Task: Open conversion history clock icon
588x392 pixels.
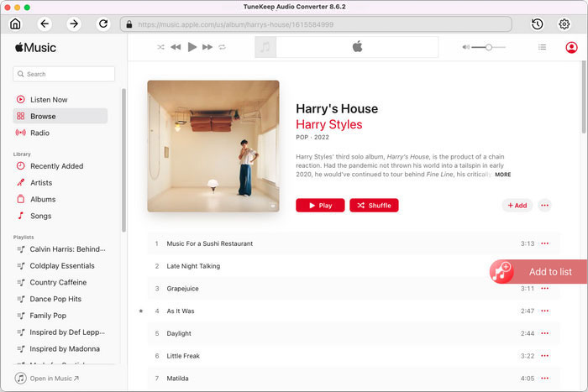Action: pos(537,24)
